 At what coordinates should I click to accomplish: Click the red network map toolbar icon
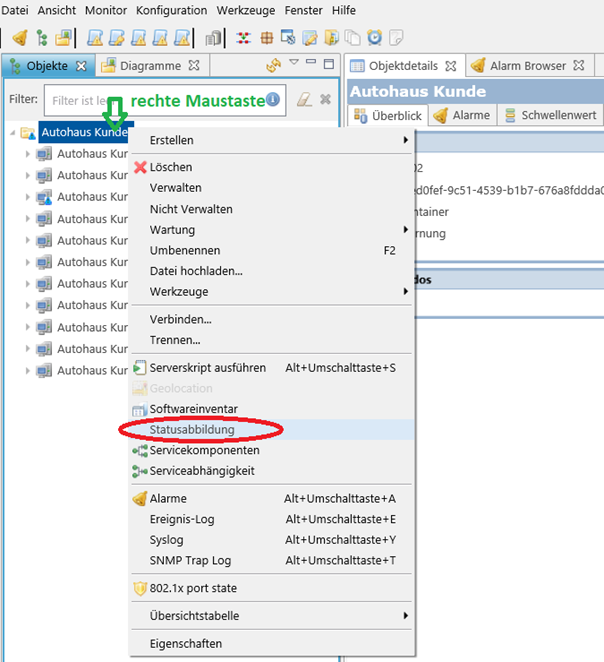tap(243, 38)
